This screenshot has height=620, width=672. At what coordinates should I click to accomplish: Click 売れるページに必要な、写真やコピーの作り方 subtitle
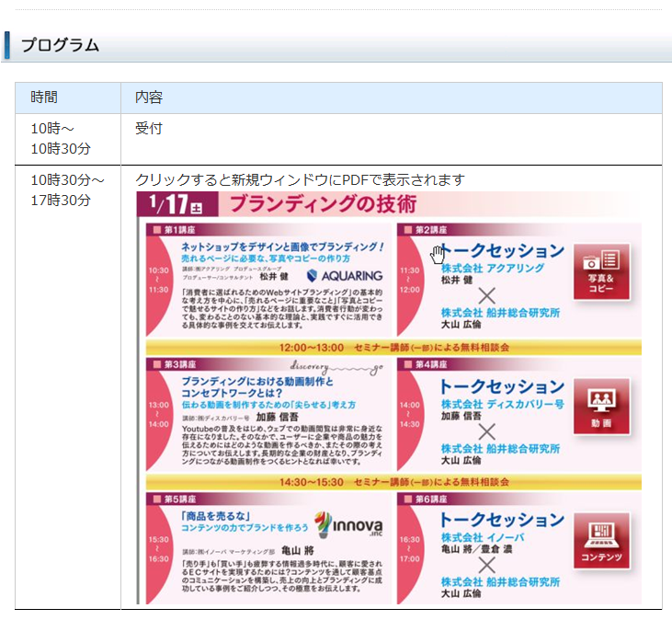(x=266, y=258)
